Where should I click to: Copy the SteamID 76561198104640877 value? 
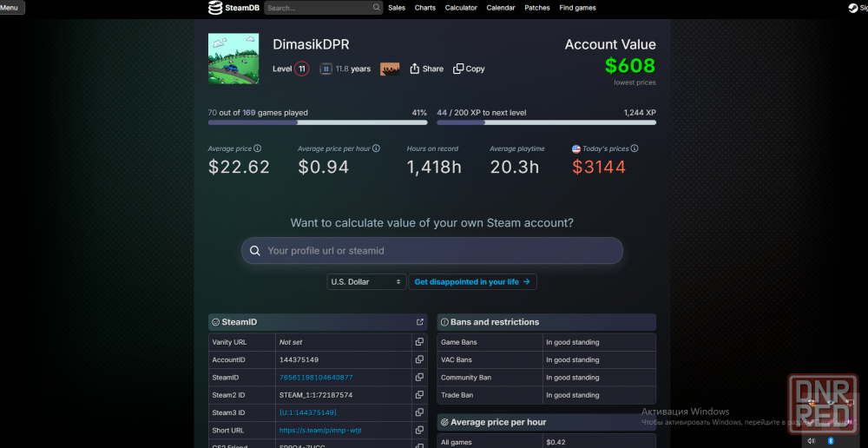[419, 377]
